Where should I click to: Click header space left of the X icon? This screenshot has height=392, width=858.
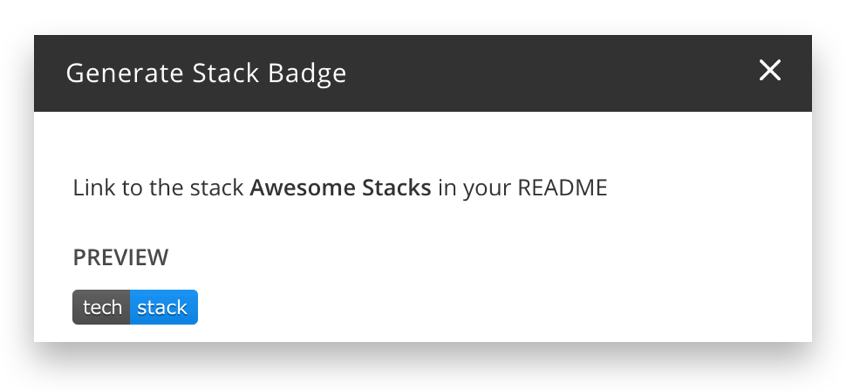[x=547, y=73]
